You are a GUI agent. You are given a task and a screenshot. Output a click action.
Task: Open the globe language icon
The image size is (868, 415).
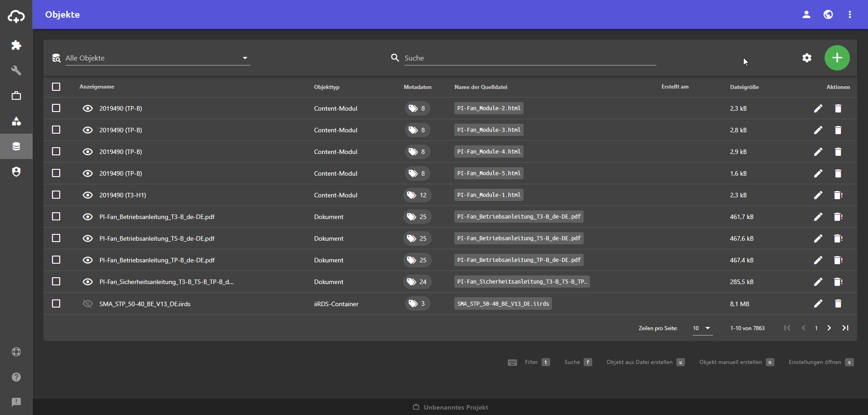click(x=828, y=14)
